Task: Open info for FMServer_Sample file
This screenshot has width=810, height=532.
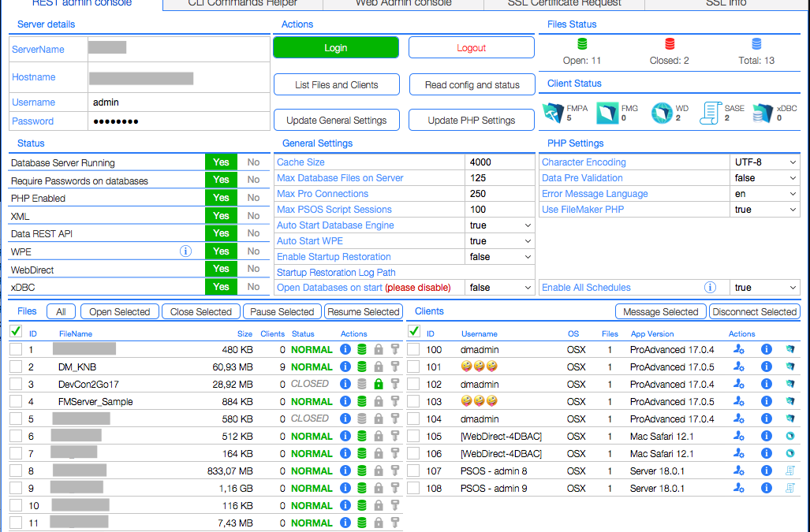Action: pos(345,401)
